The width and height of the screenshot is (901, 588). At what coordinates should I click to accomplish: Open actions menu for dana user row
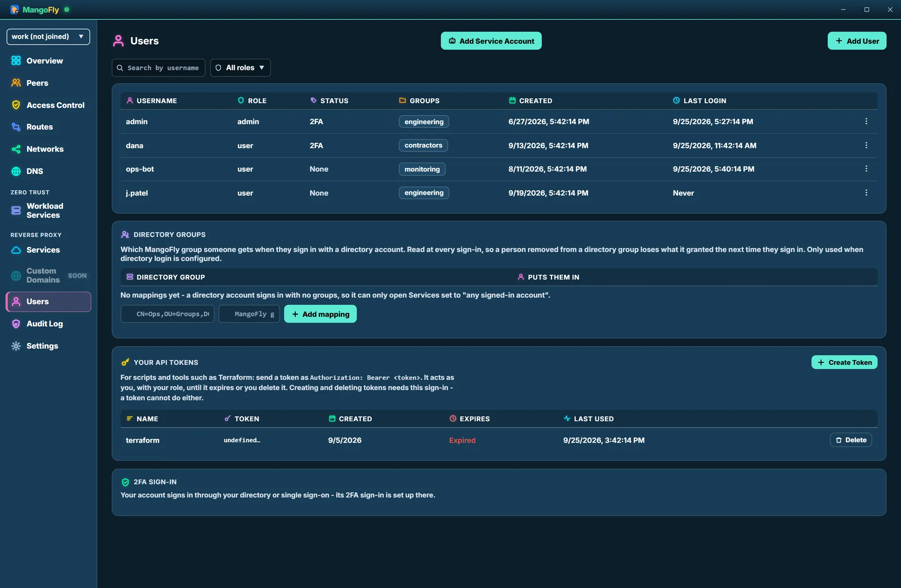(x=866, y=145)
